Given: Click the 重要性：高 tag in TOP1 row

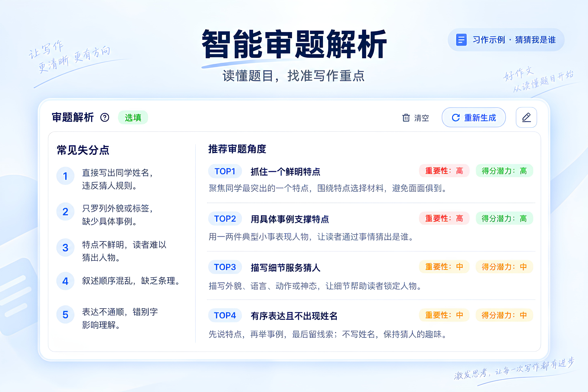Looking at the screenshot, I should 444,171.
